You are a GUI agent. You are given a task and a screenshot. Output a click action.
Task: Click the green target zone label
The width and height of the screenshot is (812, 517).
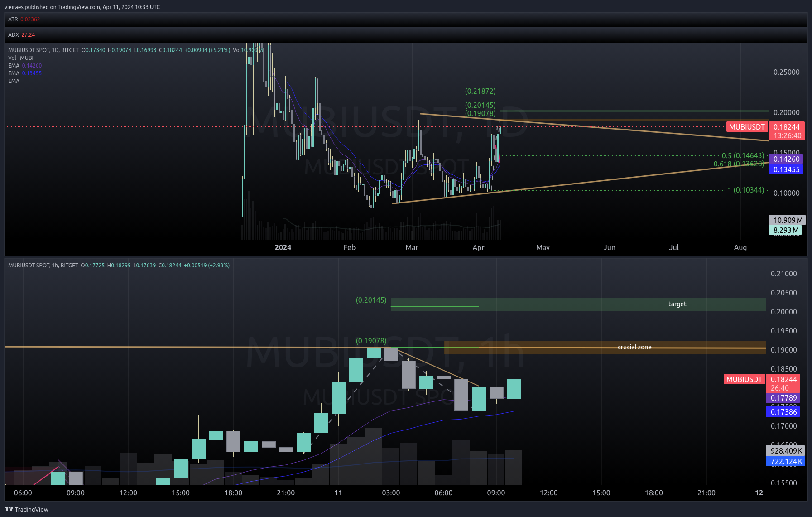tap(677, 304)
